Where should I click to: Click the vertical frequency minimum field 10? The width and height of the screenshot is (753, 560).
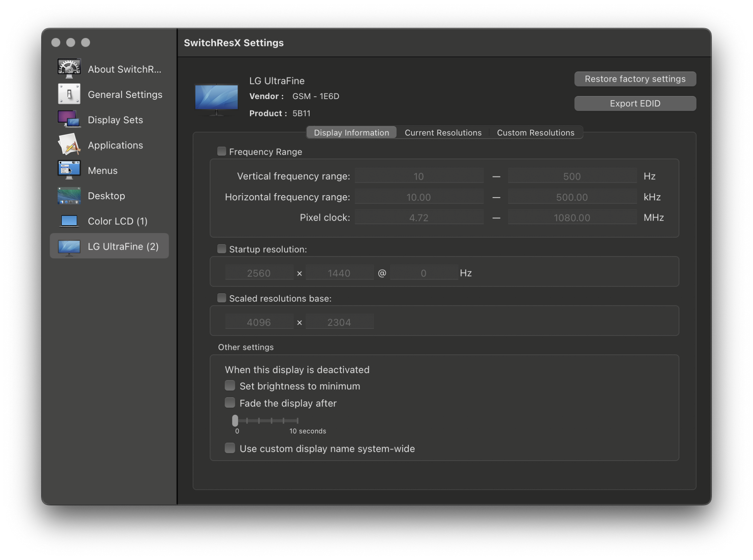419,176
